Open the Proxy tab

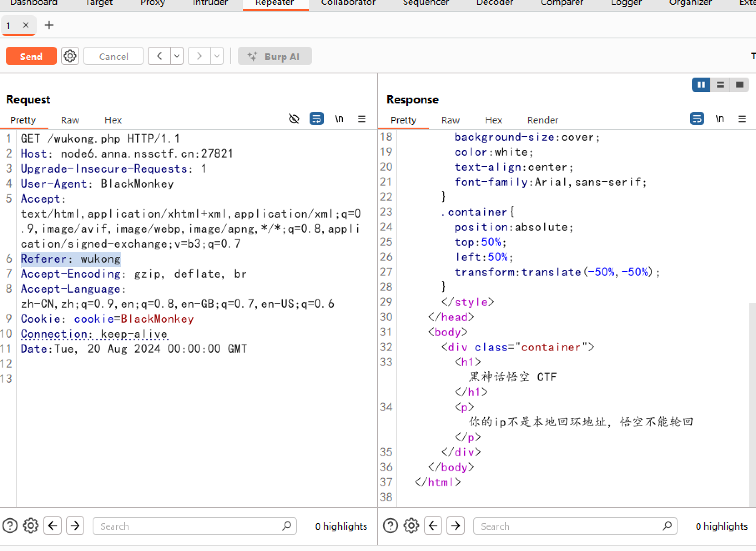[153, 3]
